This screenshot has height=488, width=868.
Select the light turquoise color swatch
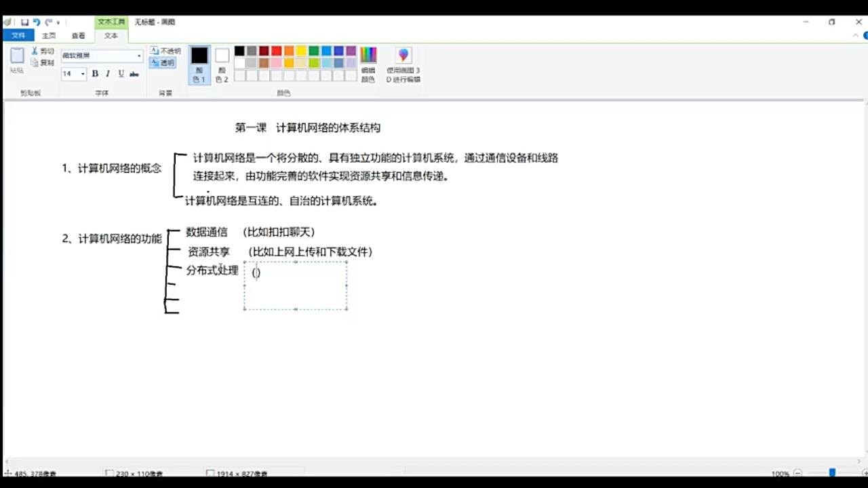[x=326, y=63]
